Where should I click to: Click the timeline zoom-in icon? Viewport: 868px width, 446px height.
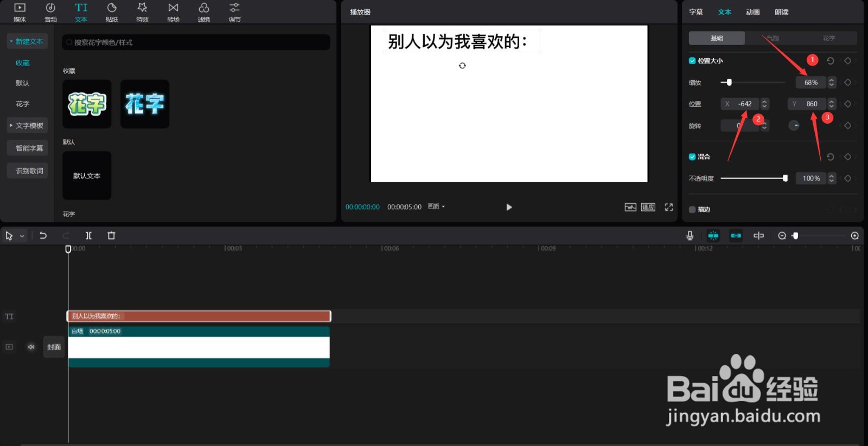pyautogui.click(x=854, y=235)
